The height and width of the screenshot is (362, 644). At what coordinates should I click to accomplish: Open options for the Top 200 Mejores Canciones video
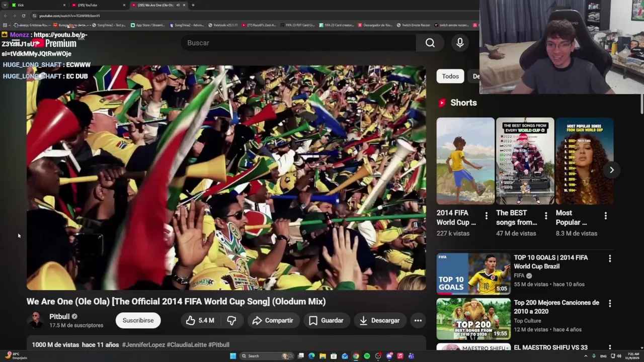coord(610,304)
